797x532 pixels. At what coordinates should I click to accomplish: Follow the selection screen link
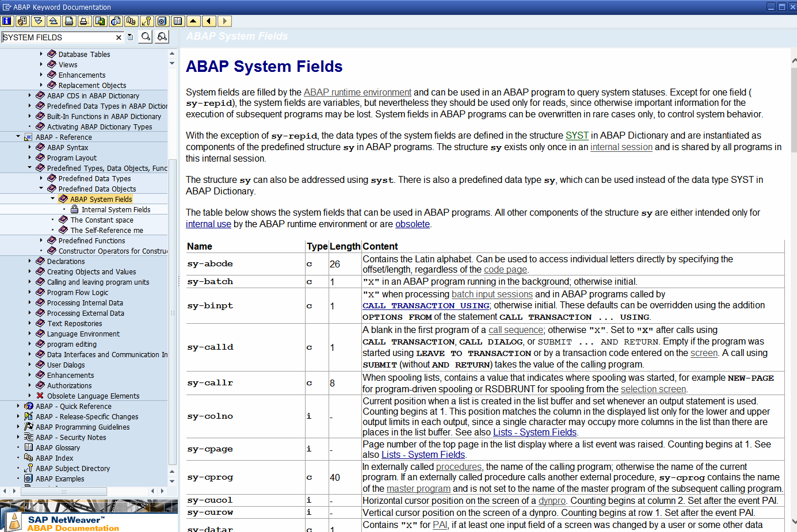pyautogui.click(x=653, y=389)
